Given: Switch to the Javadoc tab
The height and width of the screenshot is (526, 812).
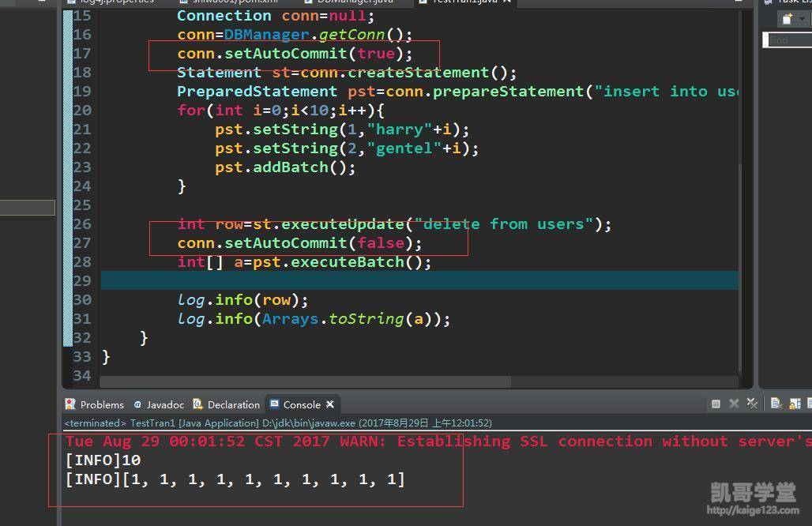Looking at the screenshot, I should (165, 405).
